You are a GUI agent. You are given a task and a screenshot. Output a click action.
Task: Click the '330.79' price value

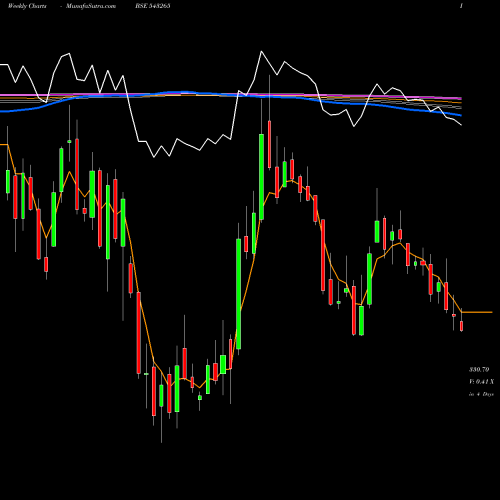tap(479, 369)
